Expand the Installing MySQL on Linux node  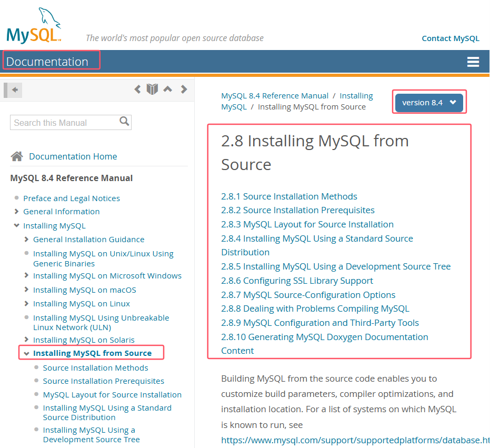pyautogui.click(x=26, y=303)
